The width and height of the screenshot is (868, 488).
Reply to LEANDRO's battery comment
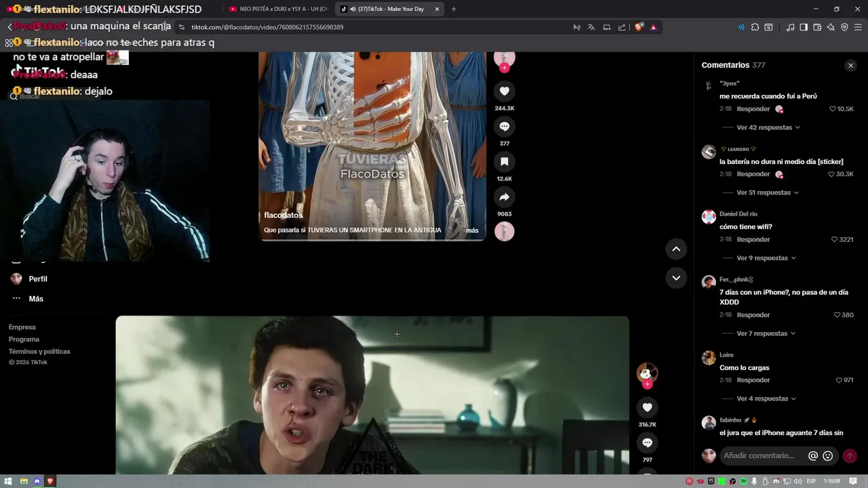coord(753,174)
